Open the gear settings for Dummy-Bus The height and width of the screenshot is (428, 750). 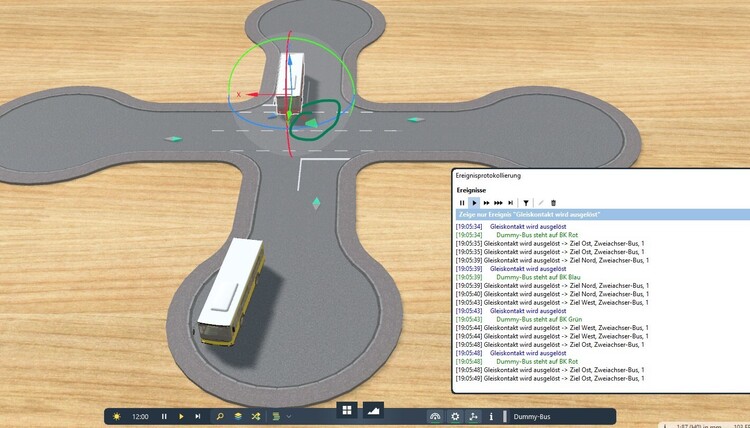click(455, 416)
